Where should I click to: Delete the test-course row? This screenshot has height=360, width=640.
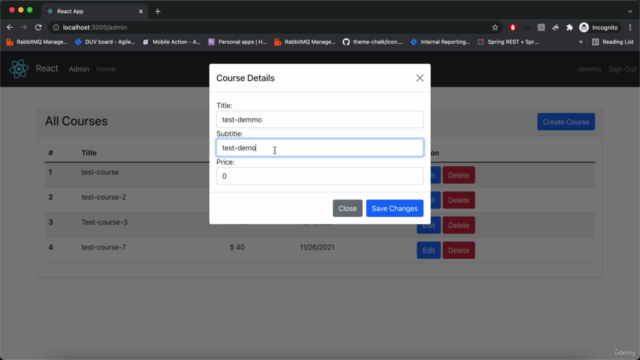click(458, 175)
